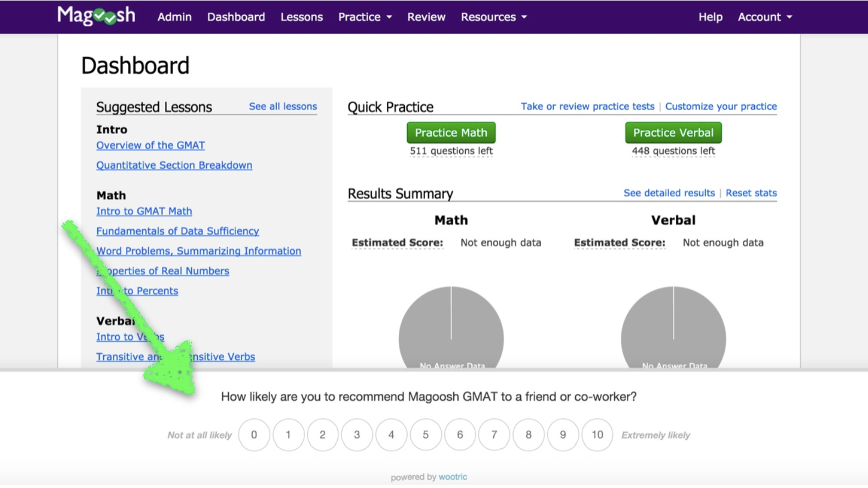
Task: Open Properties of Real Numbers lesson
Action: (163, 271)
